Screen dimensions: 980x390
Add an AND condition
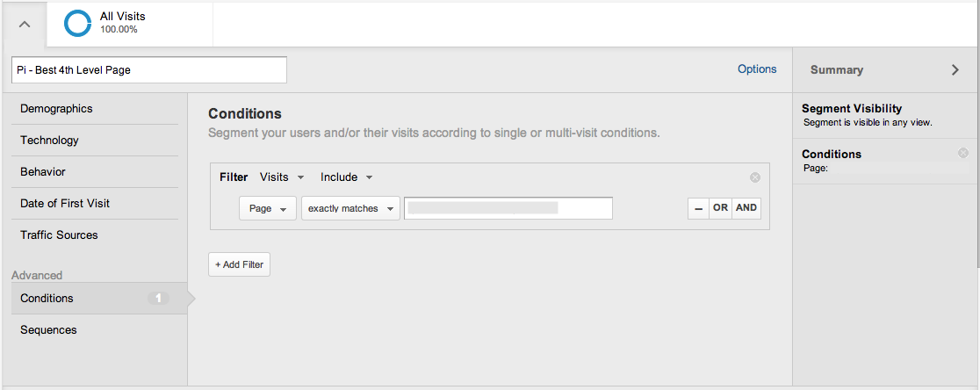click(x=746, y=208)
